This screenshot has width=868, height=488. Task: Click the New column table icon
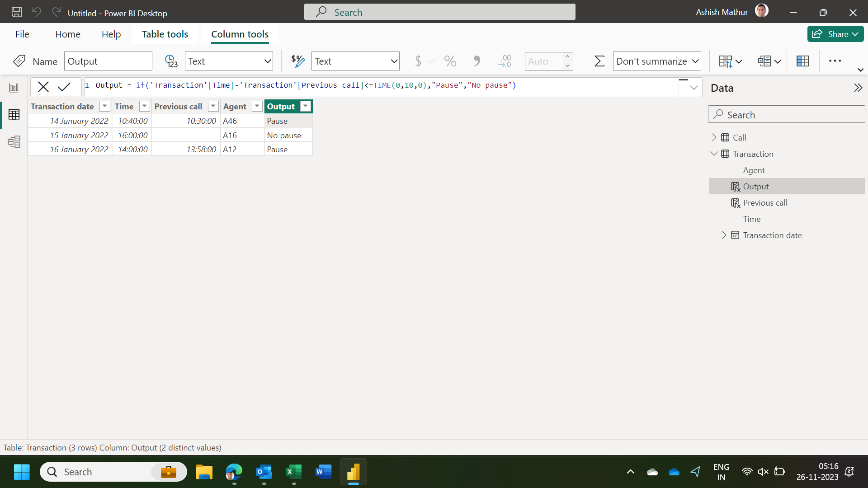803,61
